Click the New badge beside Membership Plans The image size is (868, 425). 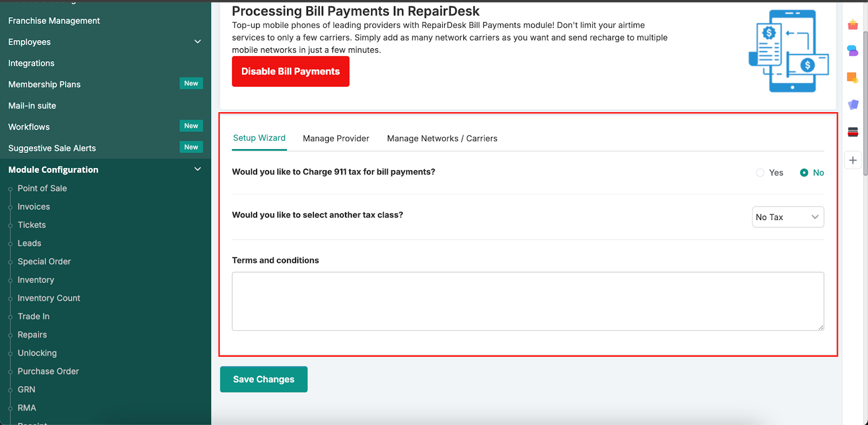191,83
